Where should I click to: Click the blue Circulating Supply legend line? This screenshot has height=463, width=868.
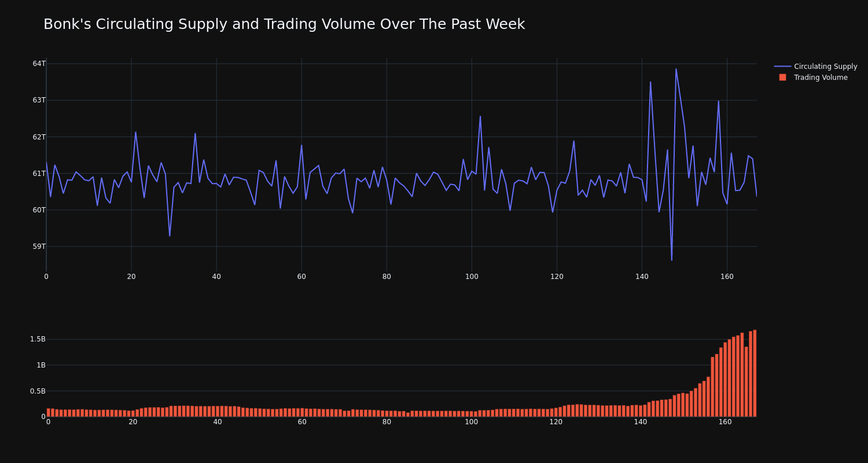tap(782, 67)
